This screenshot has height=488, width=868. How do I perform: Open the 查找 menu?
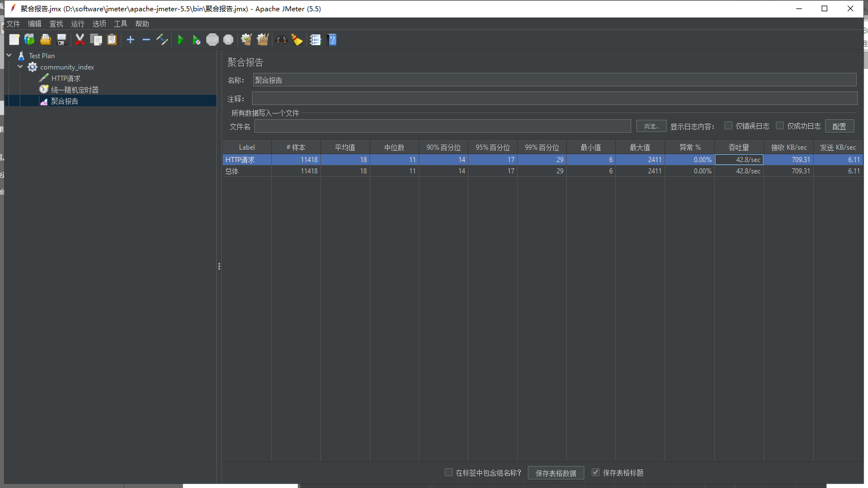[x=56, y=24]
